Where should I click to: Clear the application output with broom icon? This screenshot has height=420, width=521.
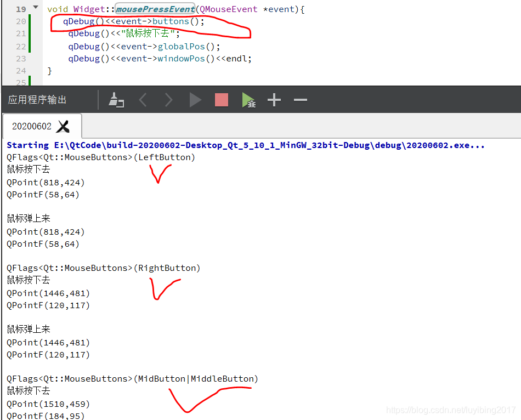tap(116, 100)
